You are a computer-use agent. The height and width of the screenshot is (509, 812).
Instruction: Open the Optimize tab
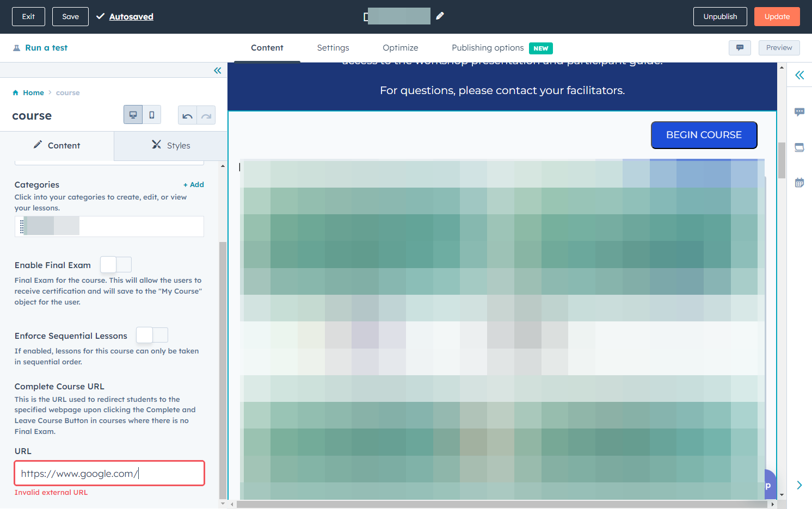(401, 48)
